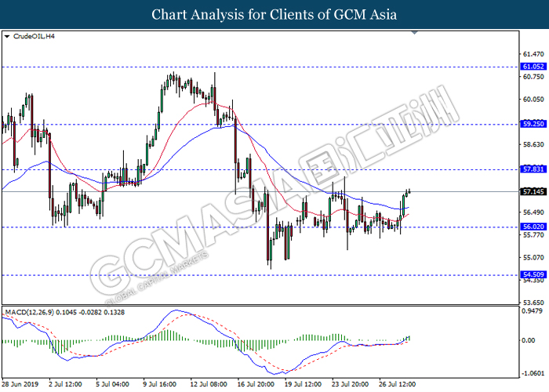Click the 0.00 MACD zero level label
Screen dimensions: 549x392
[x=530, y=342]
